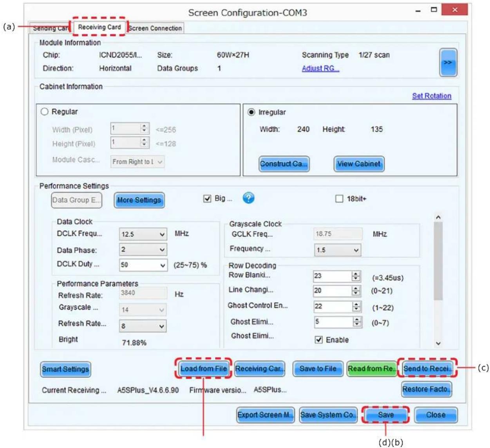Click the Row Blanking spinner arrows
Viewport: 490px width, 448px height.
(356, 276)
